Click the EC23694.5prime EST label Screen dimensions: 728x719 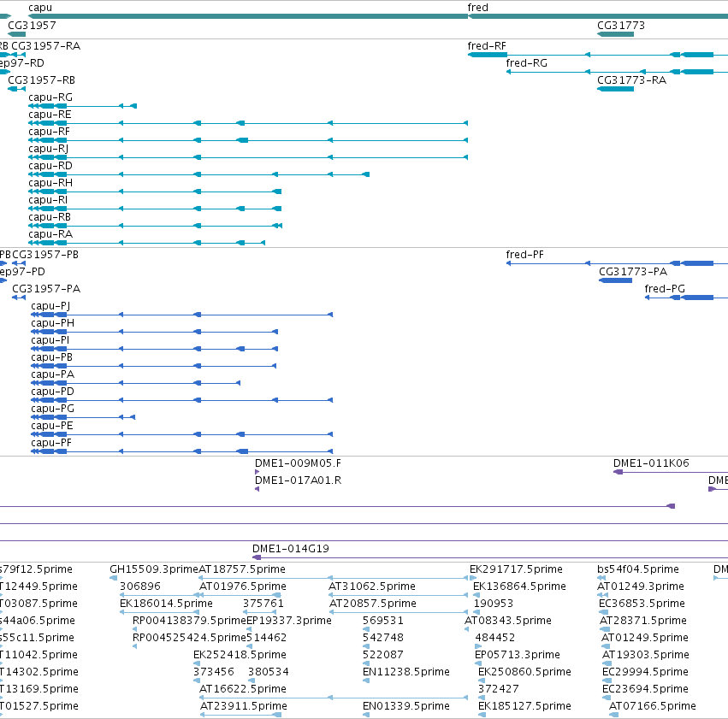click(x=645, y=690)
